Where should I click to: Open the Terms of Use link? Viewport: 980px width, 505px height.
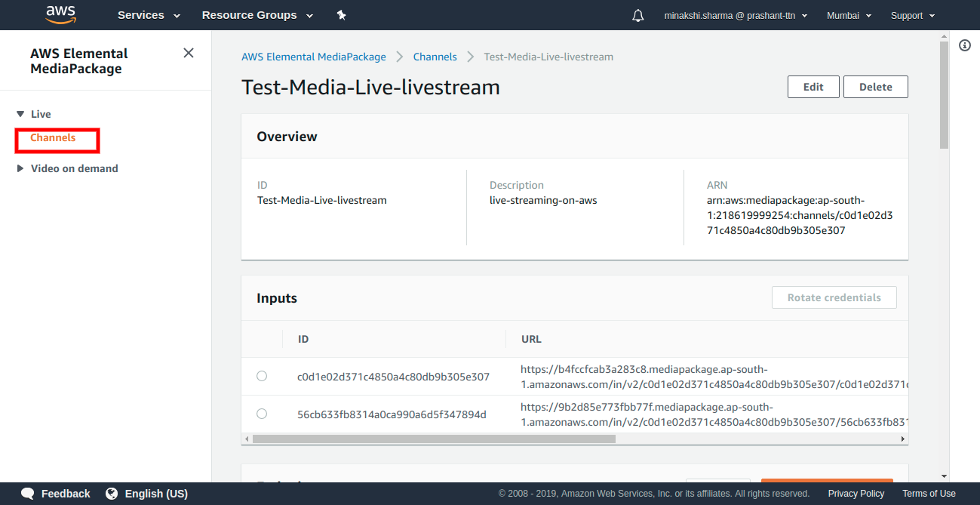(x=929, y=494)
